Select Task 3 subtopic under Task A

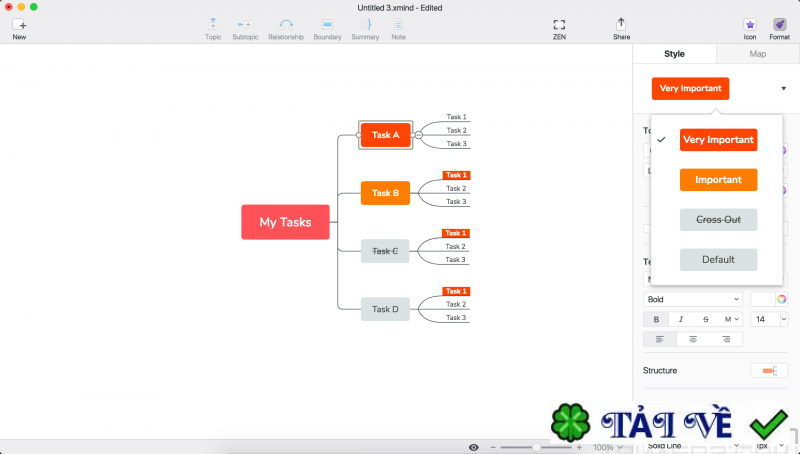coord(457,144)
